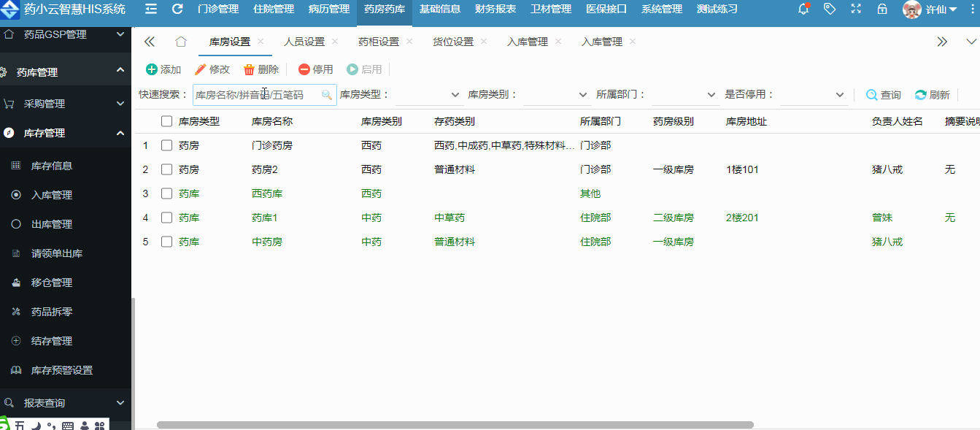Viewport: 980px width, 430px height.
Task: Check the box for 药库1 row
Action: [x=166, y=218]
